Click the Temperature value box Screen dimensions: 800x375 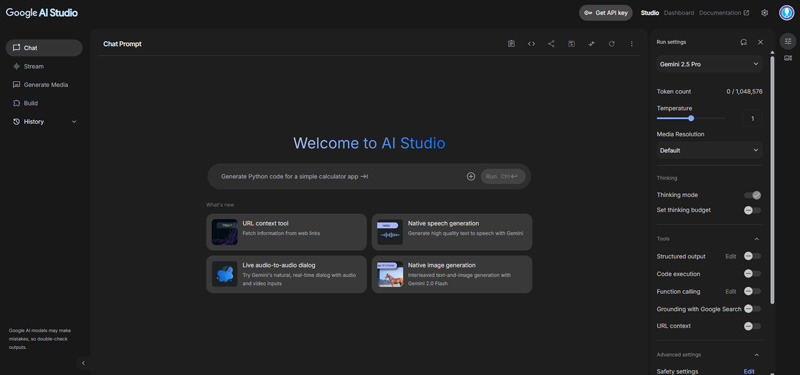(x=752, y=118)
